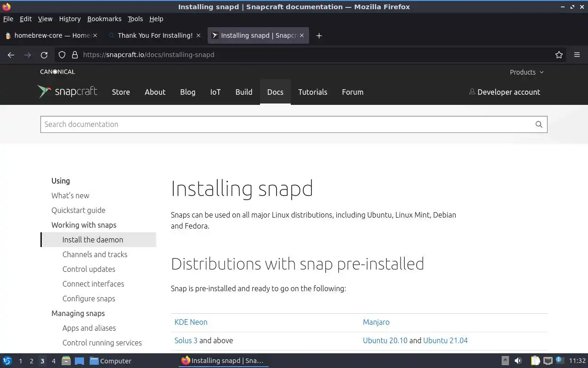Open Connect interfaces sidebar item
This screenshot has width=588, height=368.
93,284
